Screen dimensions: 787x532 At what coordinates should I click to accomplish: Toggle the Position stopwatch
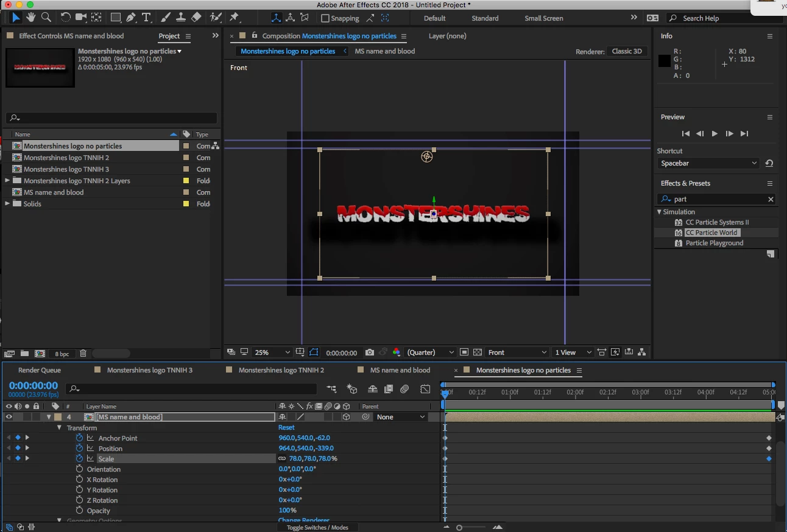[x=79, y=449]
